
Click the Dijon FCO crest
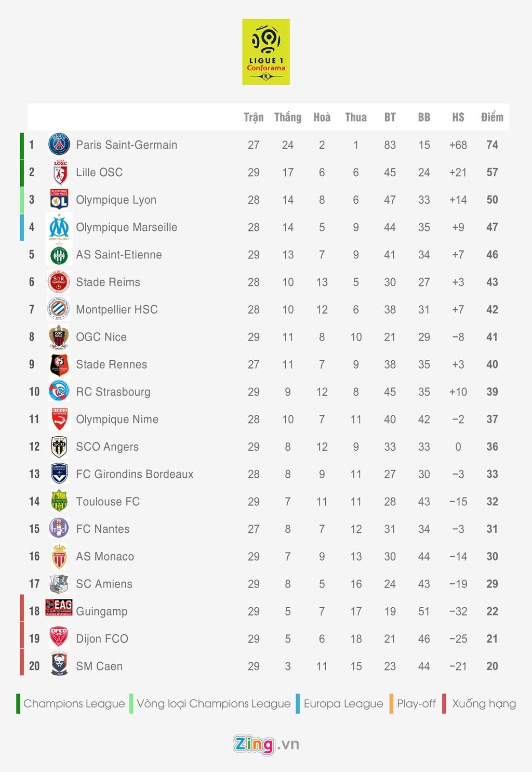(x=59, y=637)
